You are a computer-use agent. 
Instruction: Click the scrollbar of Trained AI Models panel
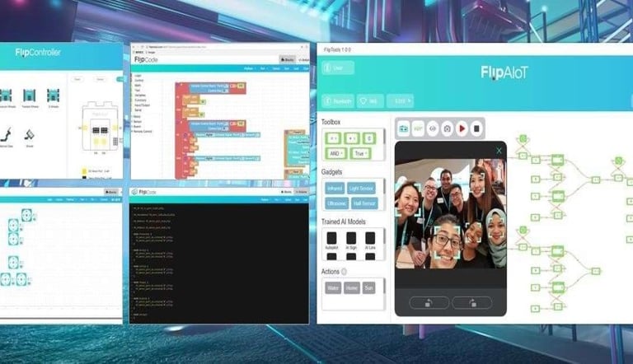coord(384,236)
